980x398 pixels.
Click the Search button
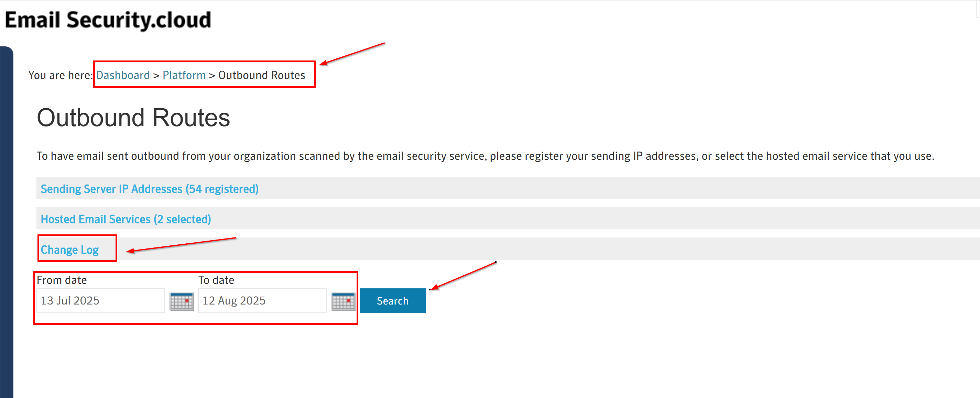[x=392, y=301]
